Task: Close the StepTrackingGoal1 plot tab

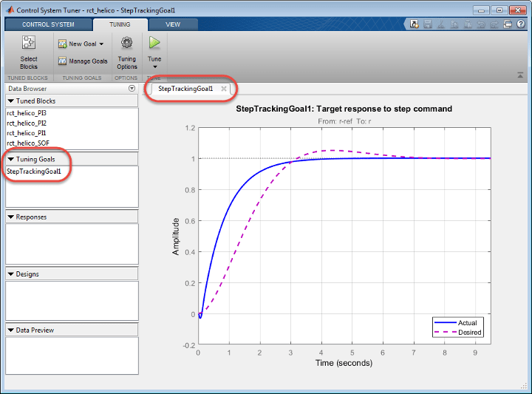Action: [224, 89]
